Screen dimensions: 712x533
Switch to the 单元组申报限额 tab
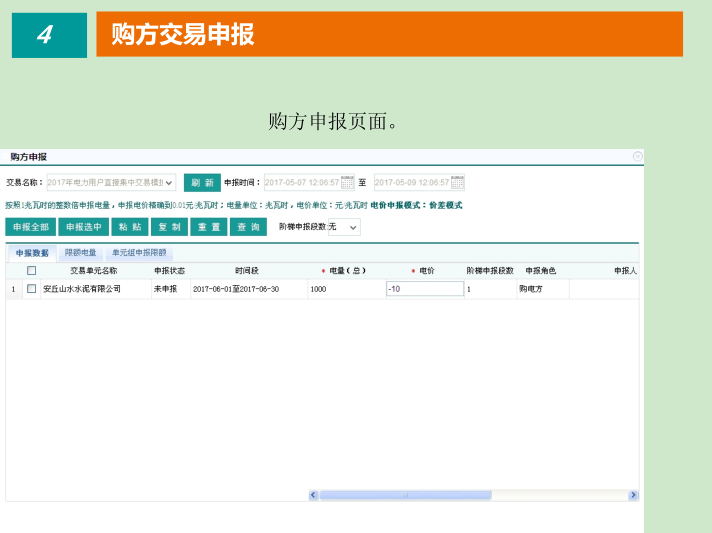(138, 253)
